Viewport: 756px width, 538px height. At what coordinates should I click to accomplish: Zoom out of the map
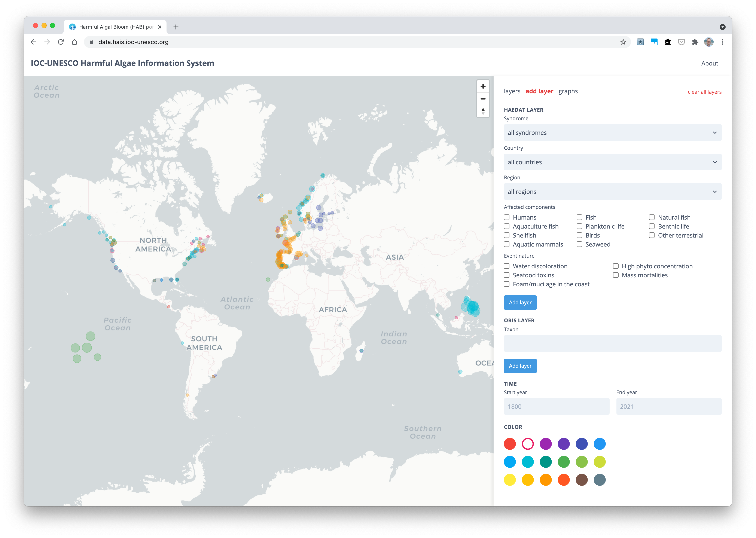click(483, 99)
